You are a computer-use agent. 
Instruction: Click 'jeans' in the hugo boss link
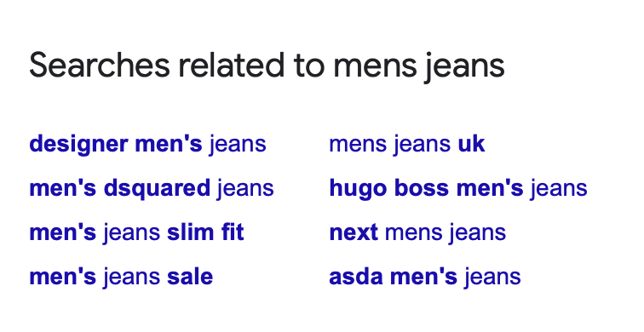559,190
